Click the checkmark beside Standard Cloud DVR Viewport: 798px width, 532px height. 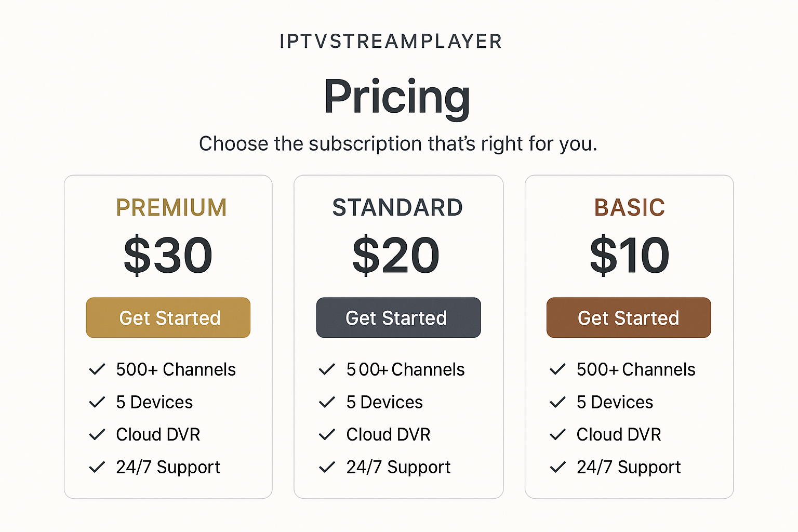327,434
